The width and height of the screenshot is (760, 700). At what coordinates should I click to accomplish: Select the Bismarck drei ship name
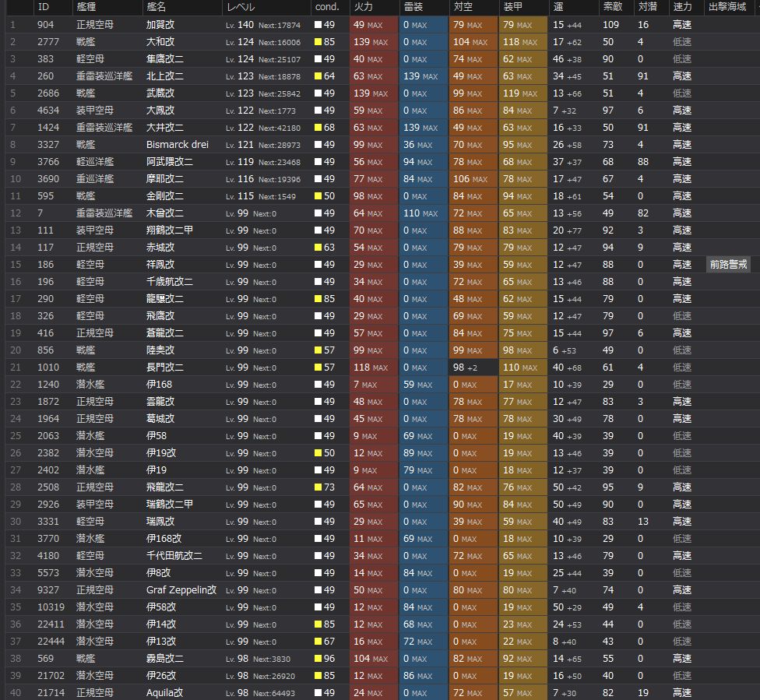(x=178, y=145)
